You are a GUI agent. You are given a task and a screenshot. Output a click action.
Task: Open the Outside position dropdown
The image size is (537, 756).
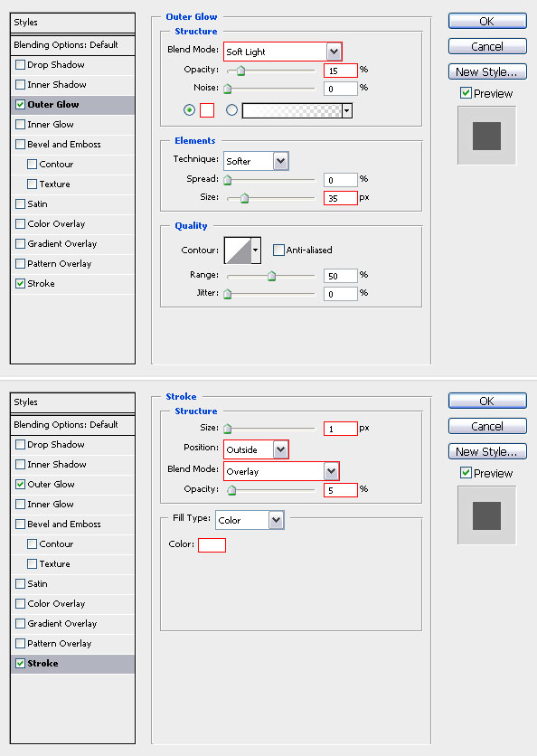pos(256,449)
